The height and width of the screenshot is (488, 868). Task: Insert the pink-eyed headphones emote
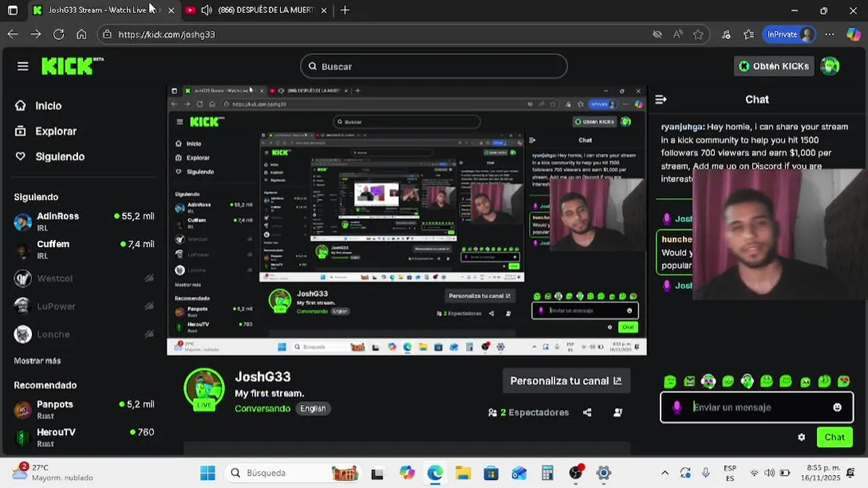point(709,382)
